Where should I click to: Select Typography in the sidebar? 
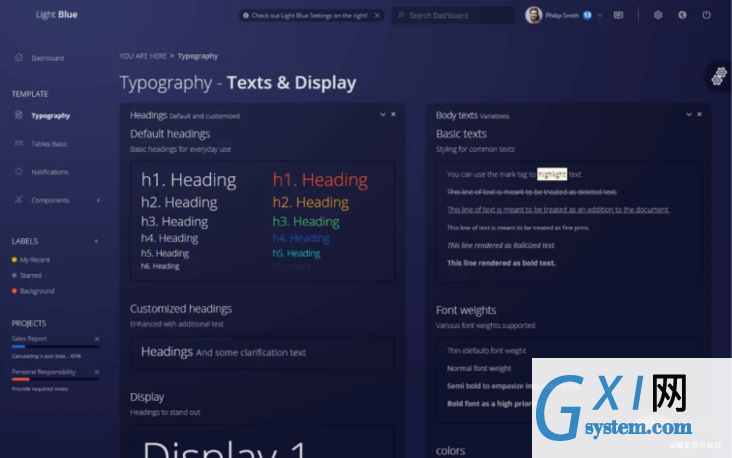[x=50, y=115]
